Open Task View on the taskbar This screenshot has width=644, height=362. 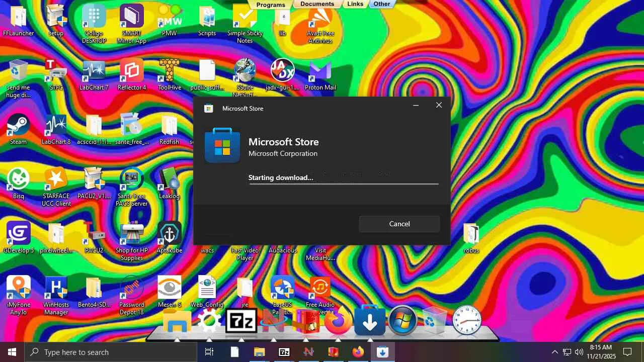tap(209, 352)
